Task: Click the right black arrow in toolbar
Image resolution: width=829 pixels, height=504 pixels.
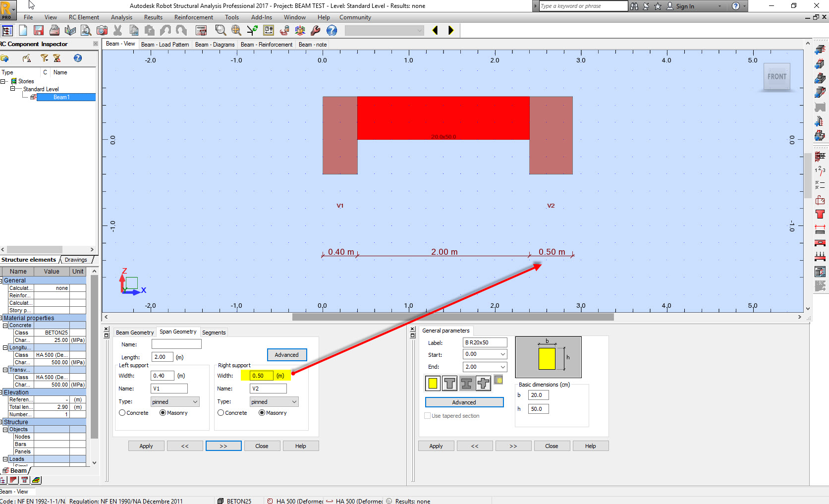Action: (x=450, y=30)
